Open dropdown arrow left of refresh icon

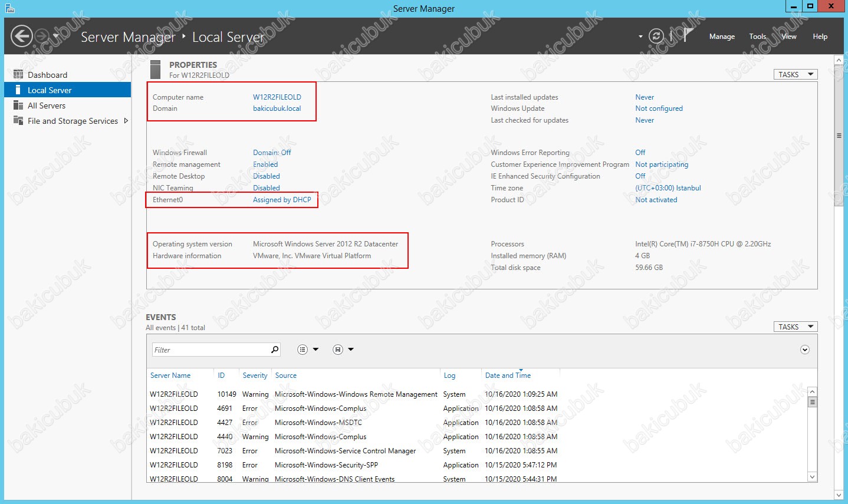coord(640,37)
